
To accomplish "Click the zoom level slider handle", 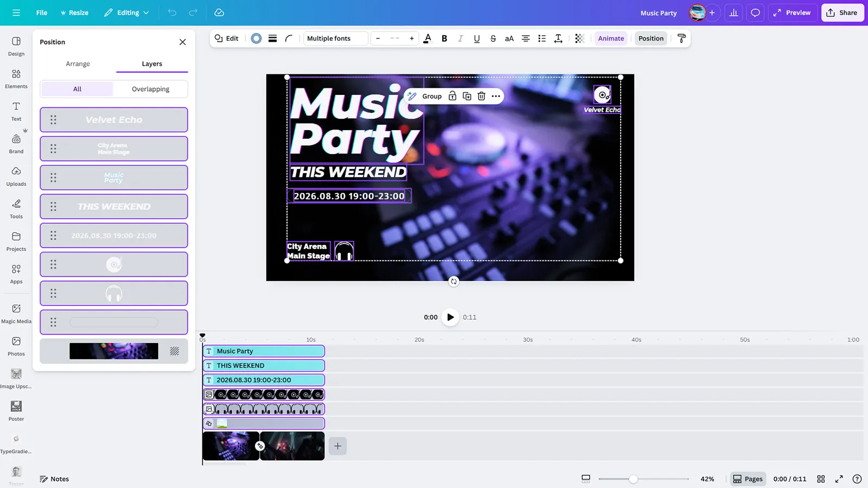I will point(633,479).
